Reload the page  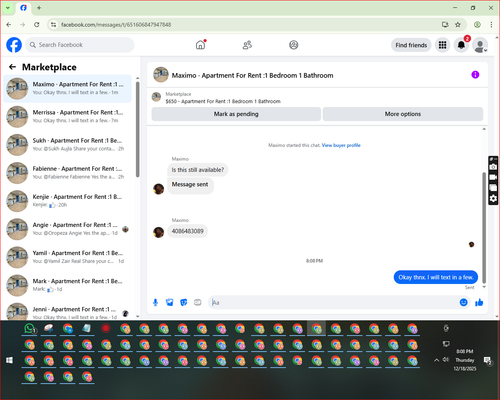37,25
